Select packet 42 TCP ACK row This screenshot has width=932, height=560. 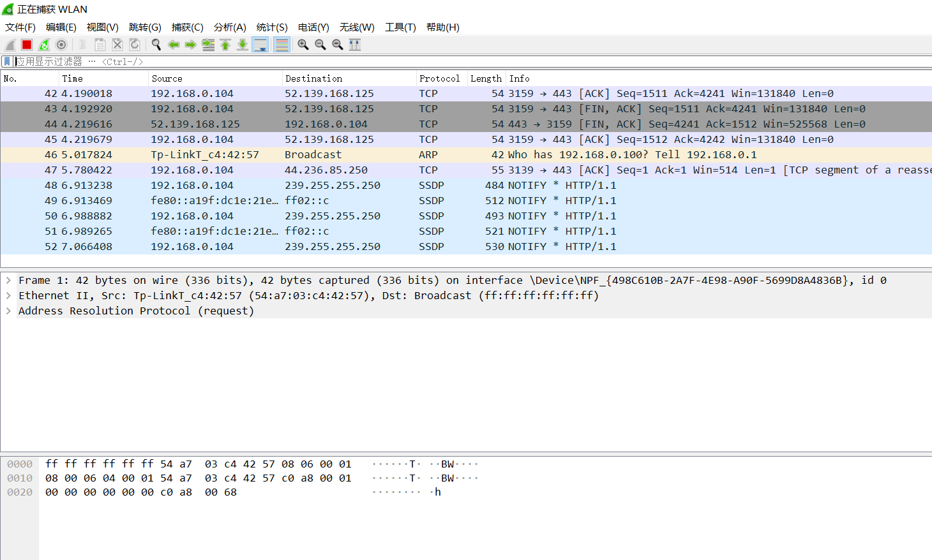pyautogui.click(x=466, y=94)
